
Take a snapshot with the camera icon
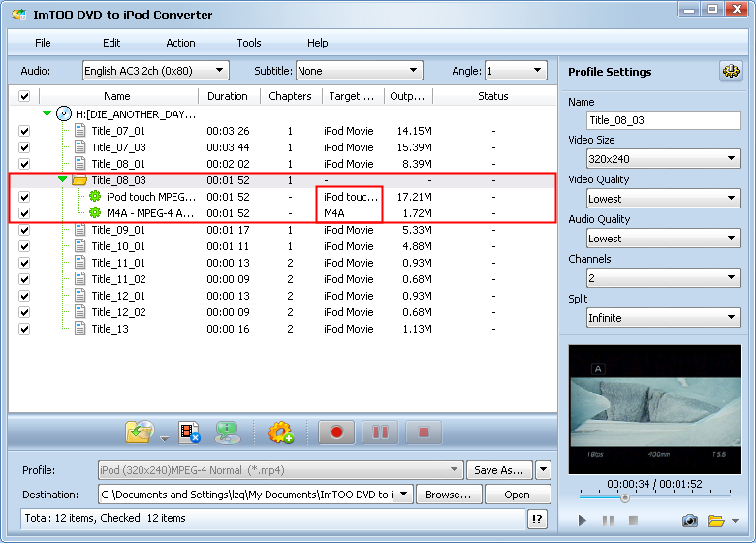690,521
